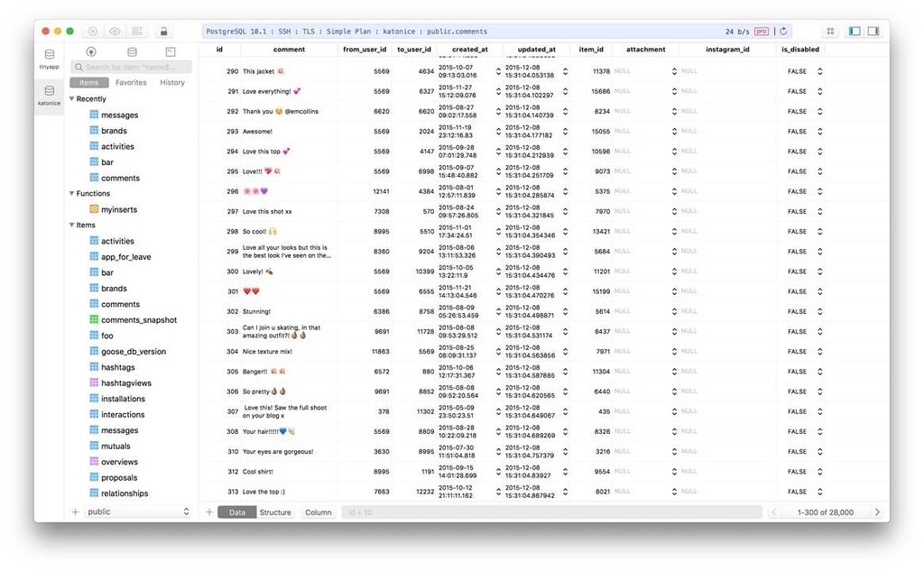
Task: Click the plus icon beside the Data tab
Action: [209, 512]
